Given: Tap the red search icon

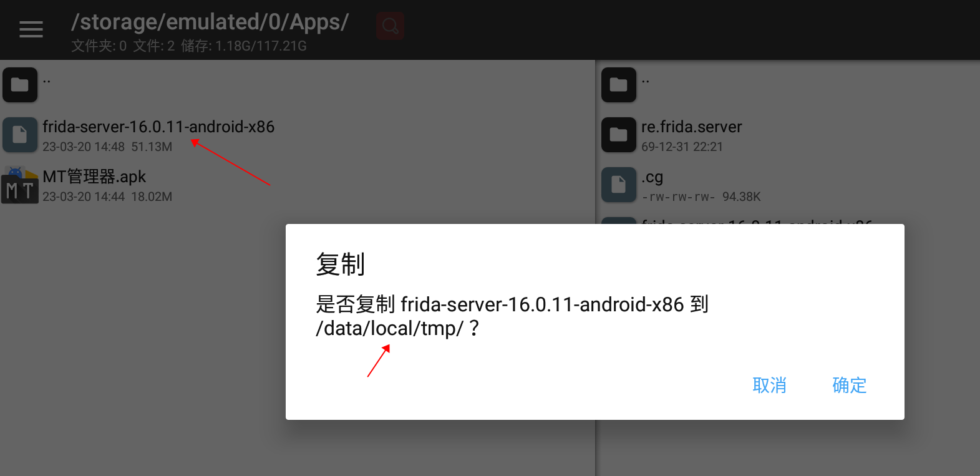Looking at the screenshot, I should (391, 26).
